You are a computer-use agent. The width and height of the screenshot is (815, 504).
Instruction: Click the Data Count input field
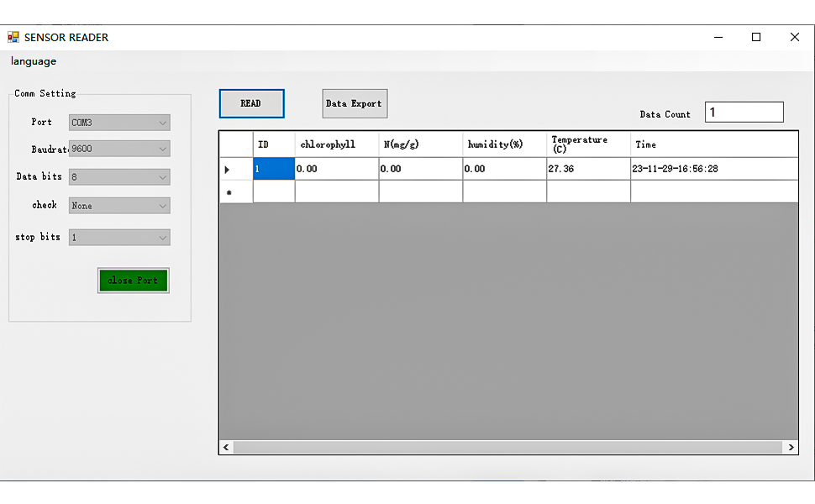744,113
